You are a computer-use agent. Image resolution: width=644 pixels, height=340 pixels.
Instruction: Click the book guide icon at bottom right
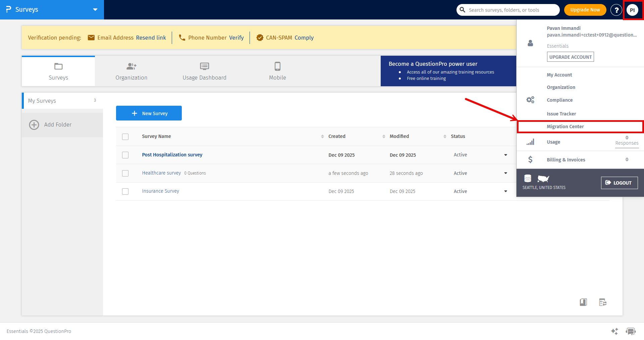coord(583,302)
